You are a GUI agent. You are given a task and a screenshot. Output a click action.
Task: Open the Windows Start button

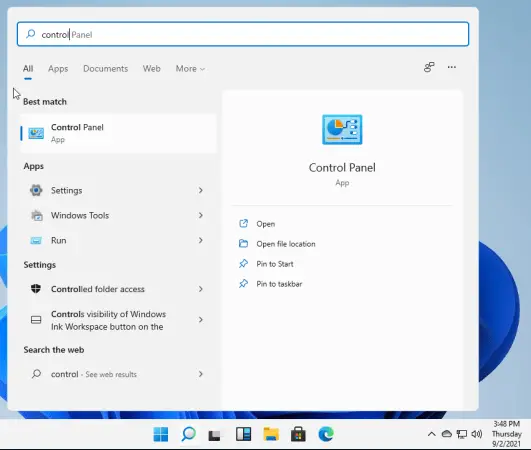161,434
